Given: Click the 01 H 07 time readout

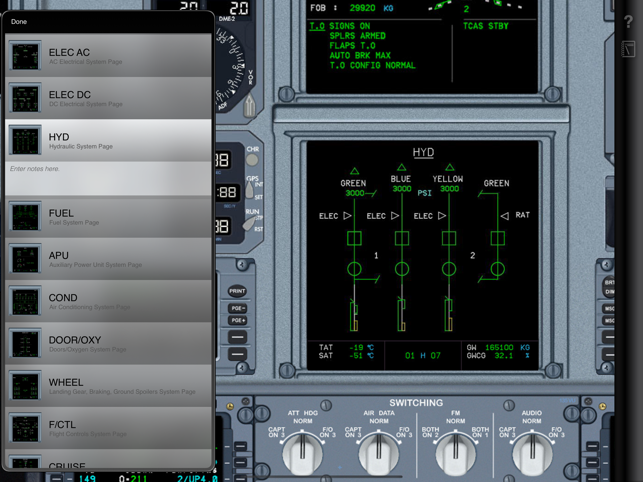Looking at the screenshot, I should (423, 356).
